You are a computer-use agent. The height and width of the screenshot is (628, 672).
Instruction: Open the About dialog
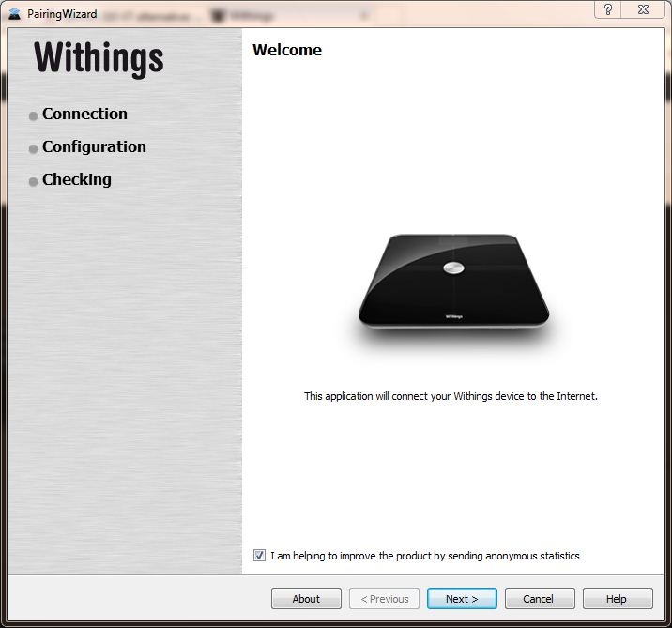(306, 599)
